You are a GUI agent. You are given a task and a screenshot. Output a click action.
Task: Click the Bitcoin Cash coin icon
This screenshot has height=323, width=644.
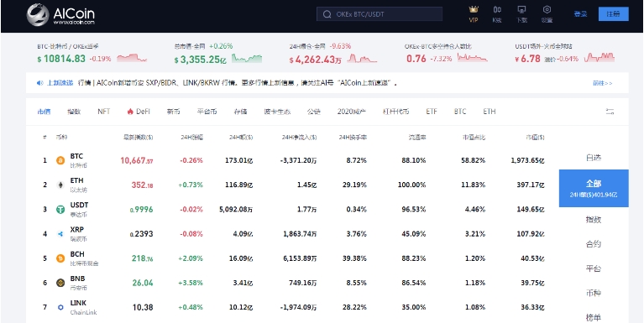click(60, 258)
